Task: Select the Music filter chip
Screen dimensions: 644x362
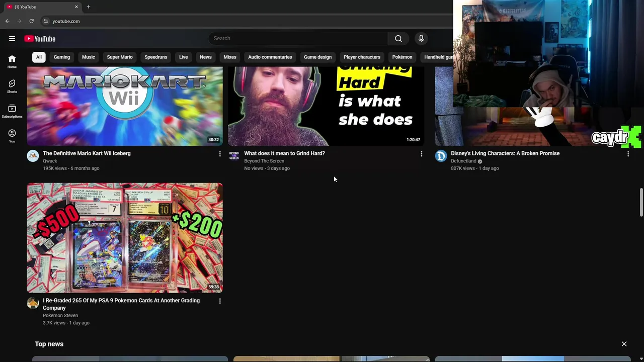Action: pyautogui.click(x=89, y=57)
